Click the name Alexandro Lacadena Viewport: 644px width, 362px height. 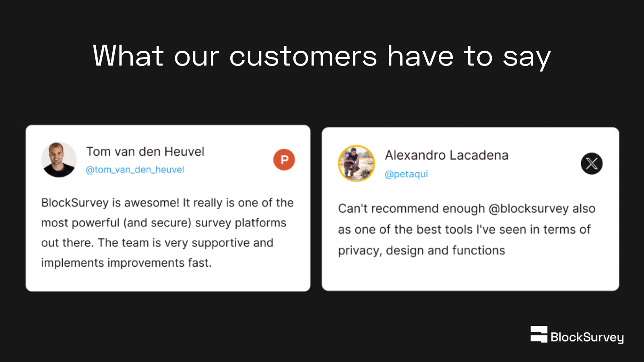click(x=446, y=155)
